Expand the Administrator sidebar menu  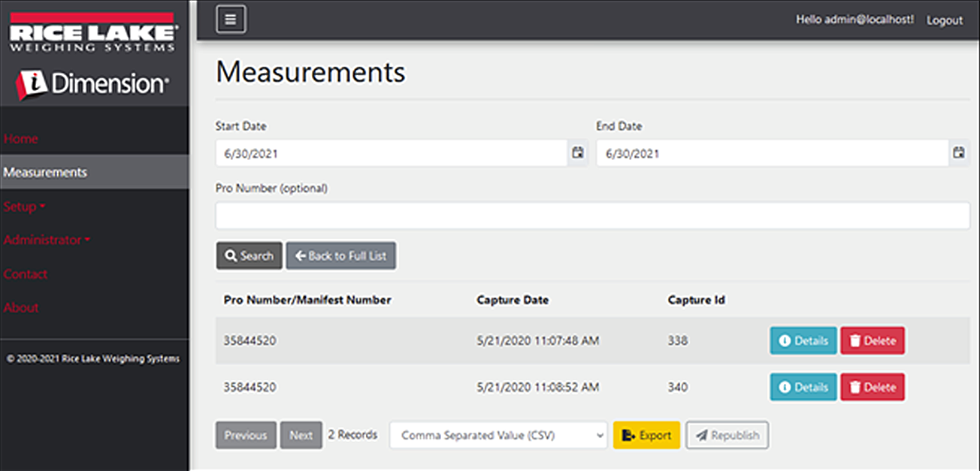(46, 240)
